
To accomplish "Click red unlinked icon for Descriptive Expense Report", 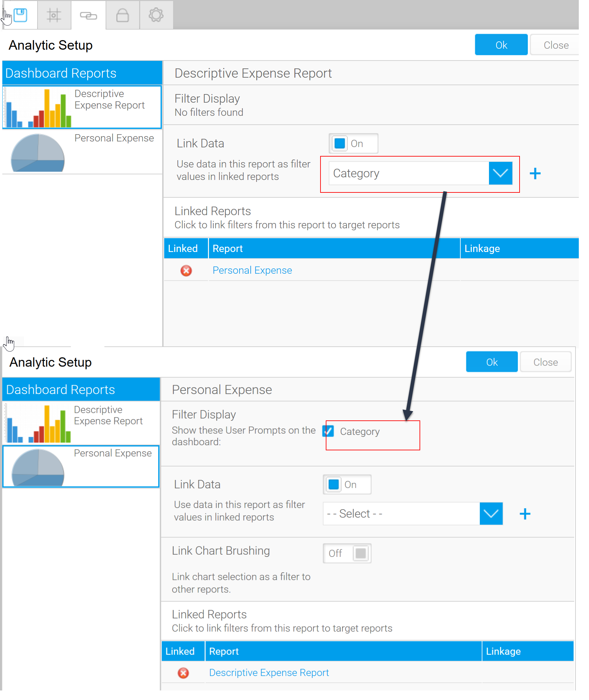I will 183,673.
